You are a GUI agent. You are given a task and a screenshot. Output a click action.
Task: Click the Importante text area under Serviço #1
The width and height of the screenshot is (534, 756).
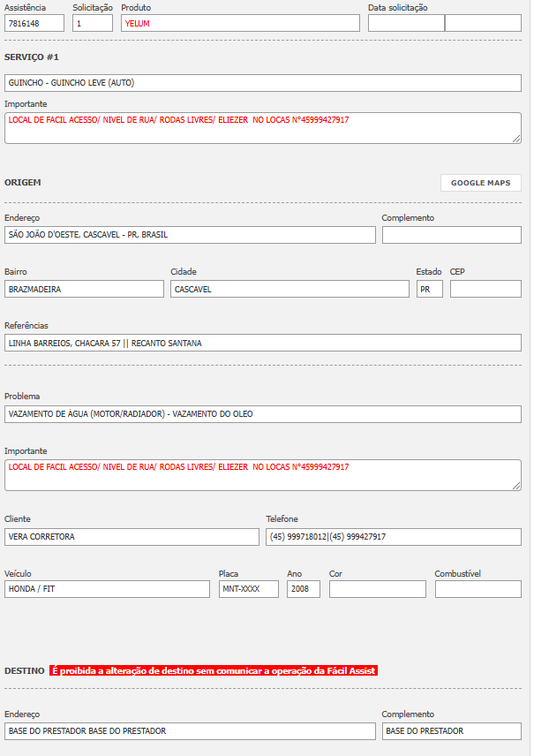click(263, 127)
